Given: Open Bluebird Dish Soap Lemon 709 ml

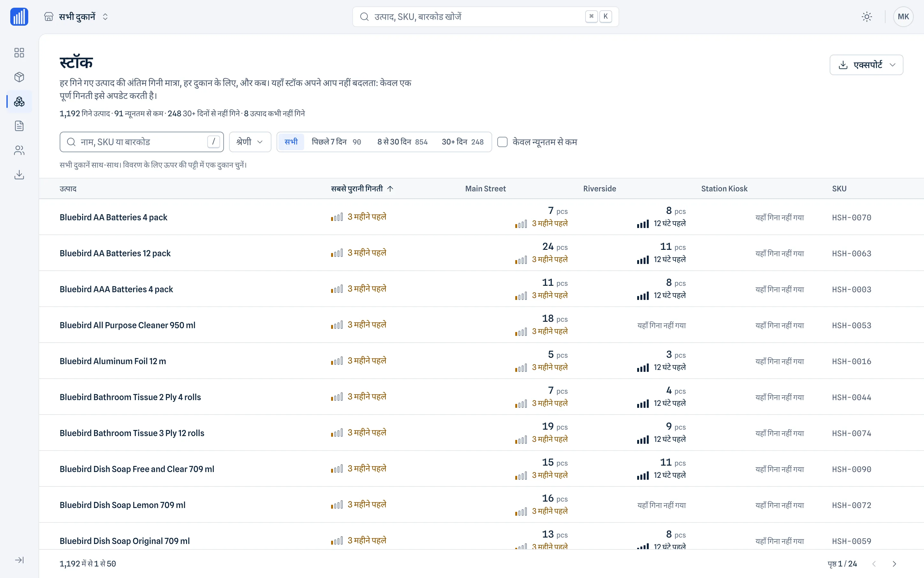Looking at the screenshot, I should coord(122,505).
